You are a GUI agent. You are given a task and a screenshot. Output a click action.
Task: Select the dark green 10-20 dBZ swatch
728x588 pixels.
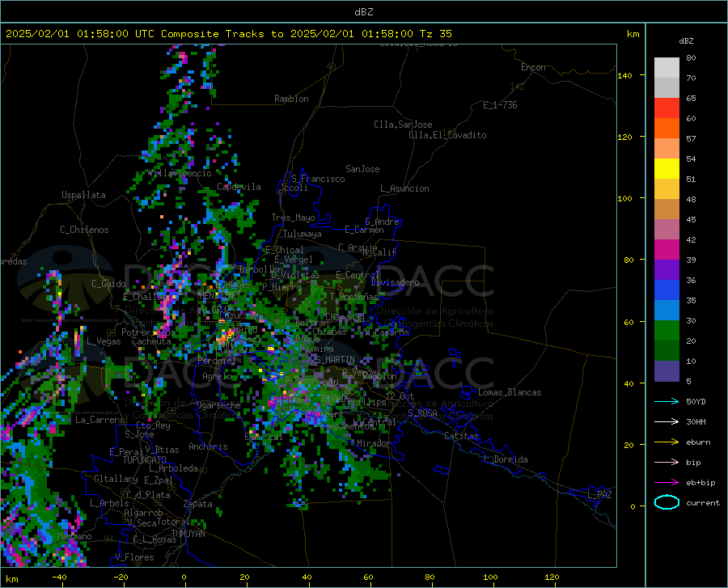[x=667, y=351]
